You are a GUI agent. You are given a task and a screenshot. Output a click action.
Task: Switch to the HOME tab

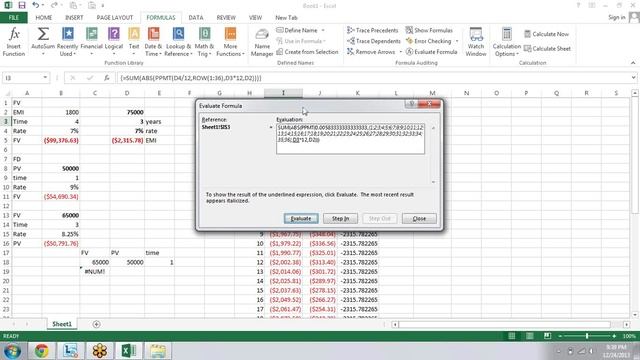pyautogui.click(x=44, y=18)
